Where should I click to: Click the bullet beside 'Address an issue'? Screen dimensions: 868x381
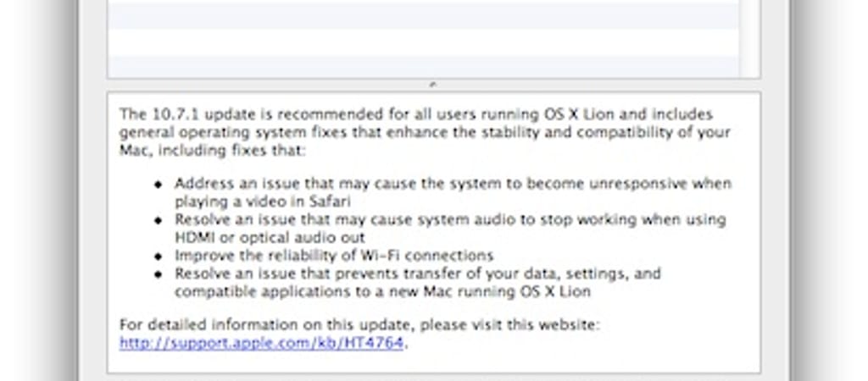coord(158,185)
